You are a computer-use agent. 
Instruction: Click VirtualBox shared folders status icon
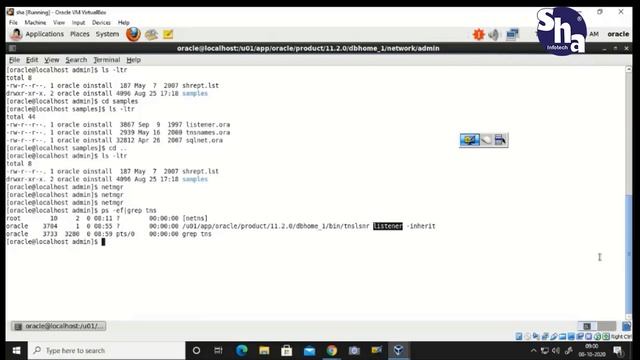[563, 336]
